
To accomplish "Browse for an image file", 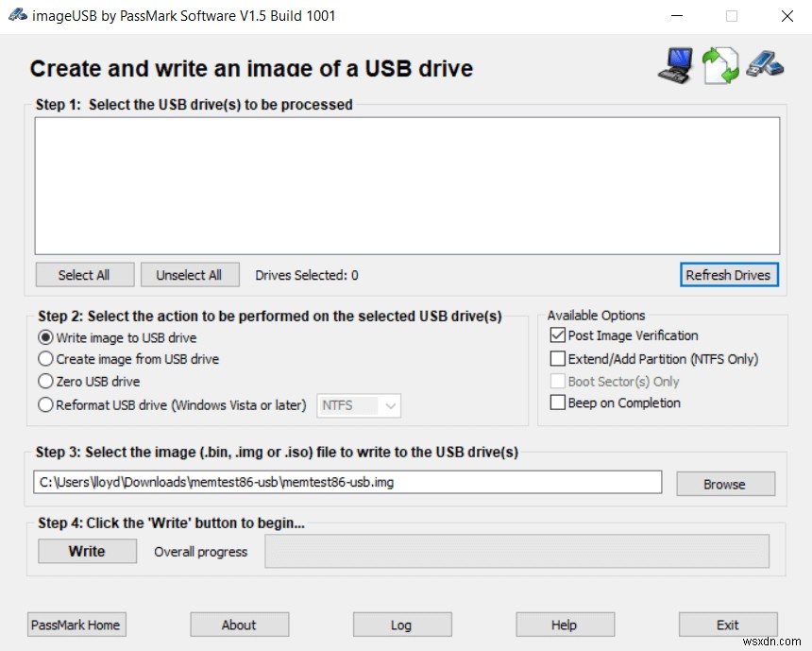I will click(x=725, y=483).
